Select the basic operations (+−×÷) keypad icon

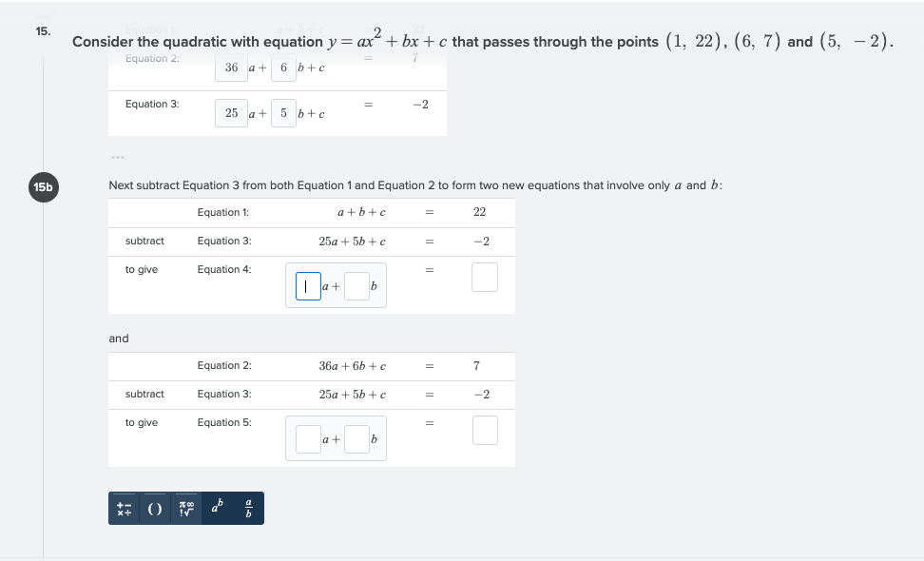pos(125,509)
